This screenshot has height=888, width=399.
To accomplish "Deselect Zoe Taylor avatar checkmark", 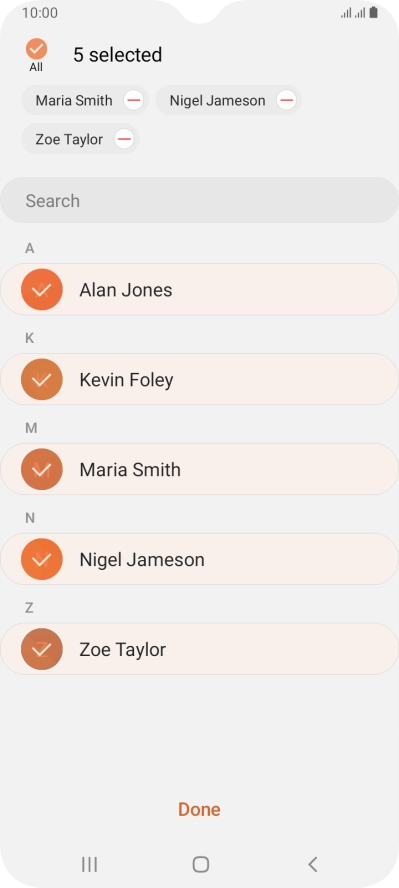I will 41,649.
